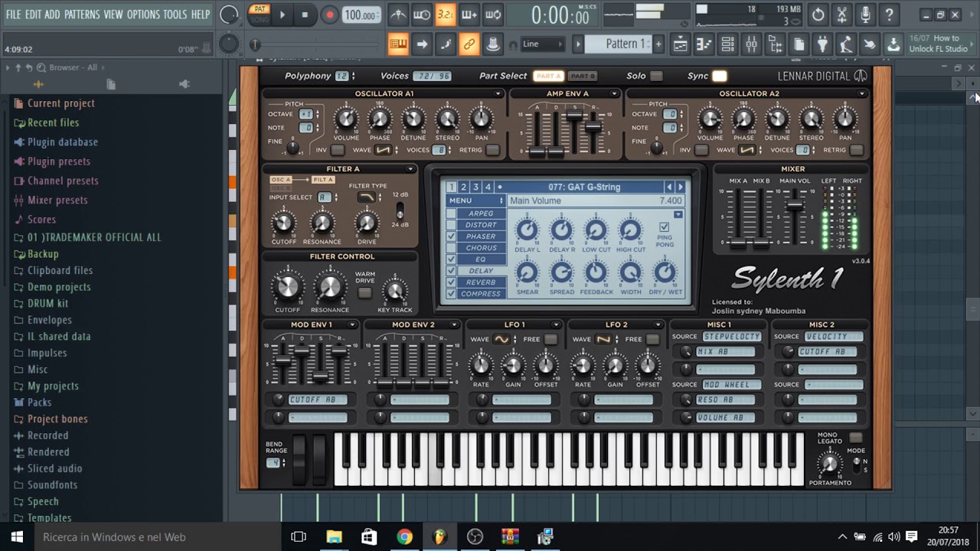Open Google Chrome from the taskbar
The height and width of the screenshot is (551, 980).
404,537
